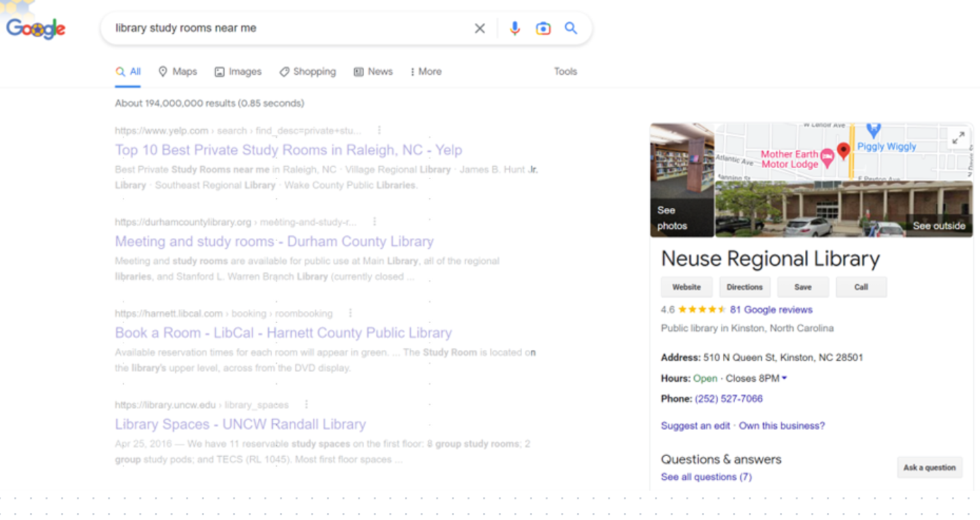Click the star rating display

point(702,310)
